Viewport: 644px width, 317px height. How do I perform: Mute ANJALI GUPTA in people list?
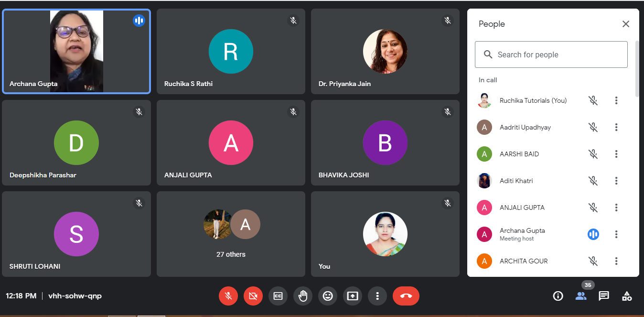pyautogui.click(x=593, y=208)
